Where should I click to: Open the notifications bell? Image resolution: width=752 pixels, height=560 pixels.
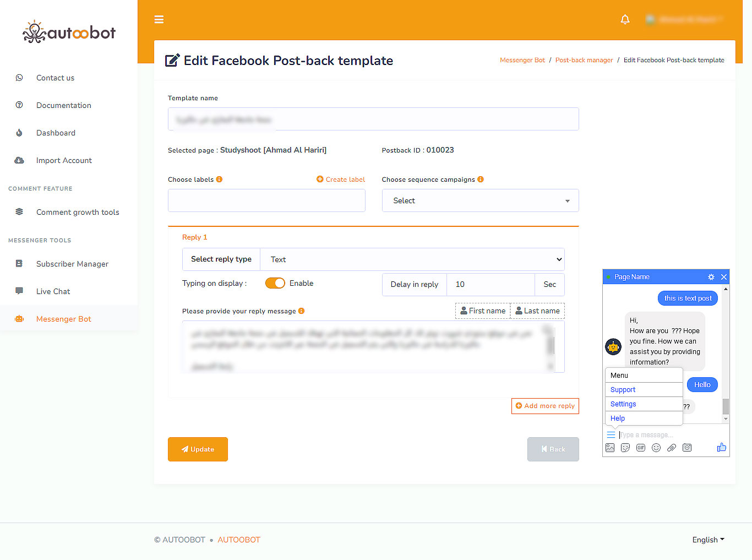pyautogui.click(x=625, y=20)
